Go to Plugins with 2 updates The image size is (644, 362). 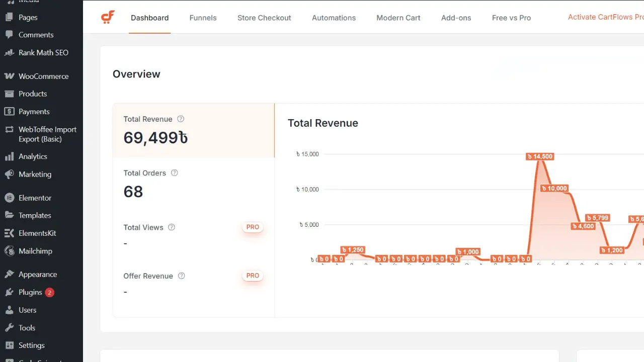30,292
